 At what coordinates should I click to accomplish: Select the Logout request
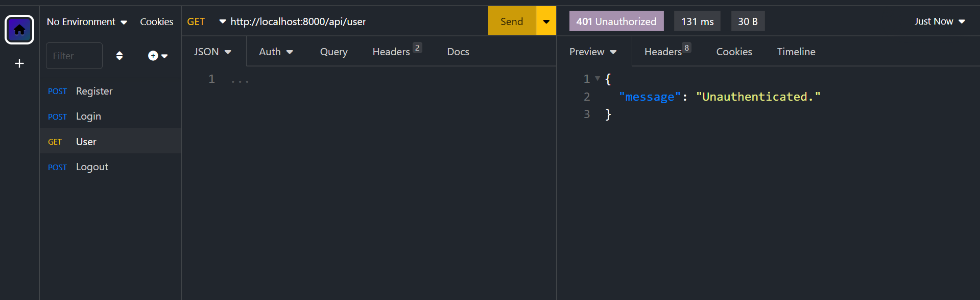click(92, 167)
